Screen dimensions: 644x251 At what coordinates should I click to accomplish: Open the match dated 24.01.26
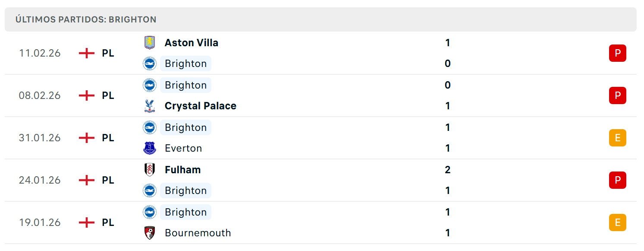tap(320, 180)
